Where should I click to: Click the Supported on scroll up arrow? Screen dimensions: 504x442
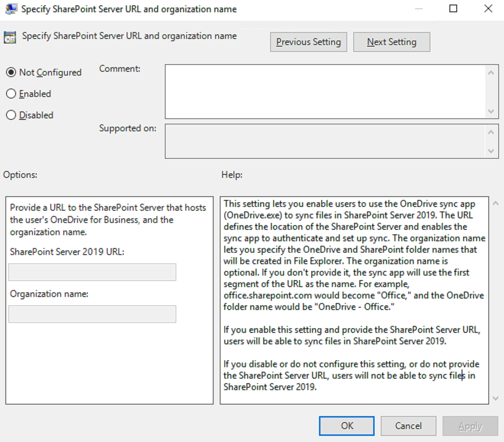coord(491,132)
